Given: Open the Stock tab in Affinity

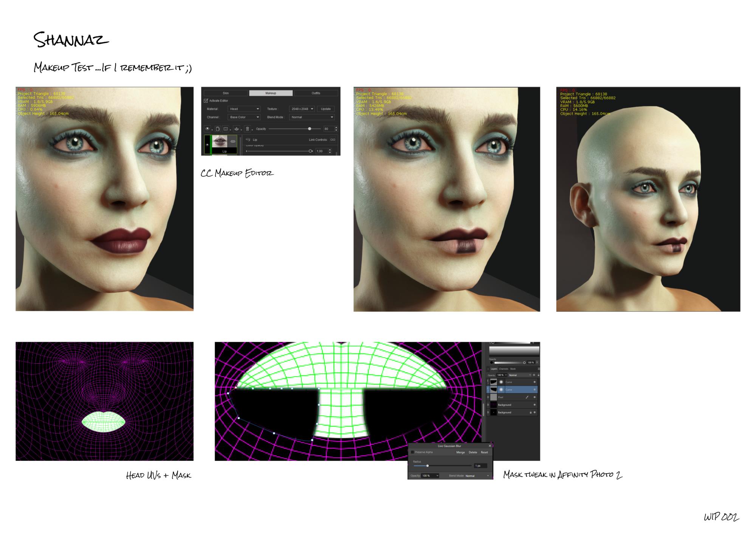Looking at the screenshot, I should tap(513, 369).
